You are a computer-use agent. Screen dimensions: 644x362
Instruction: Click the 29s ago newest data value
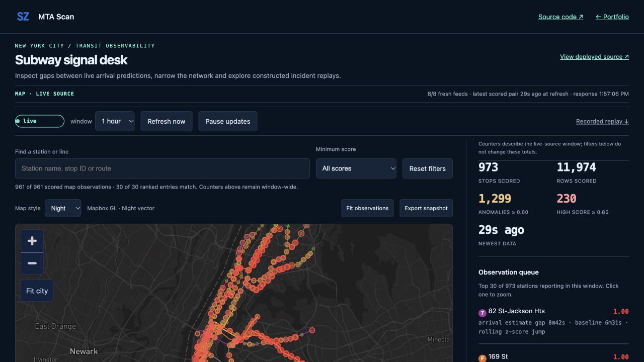pos(501,230)
